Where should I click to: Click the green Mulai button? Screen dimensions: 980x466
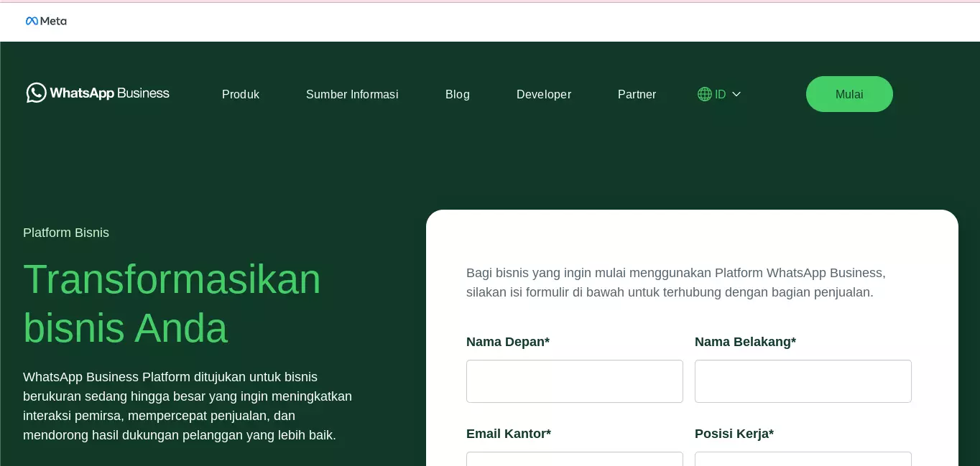point(849,94)
